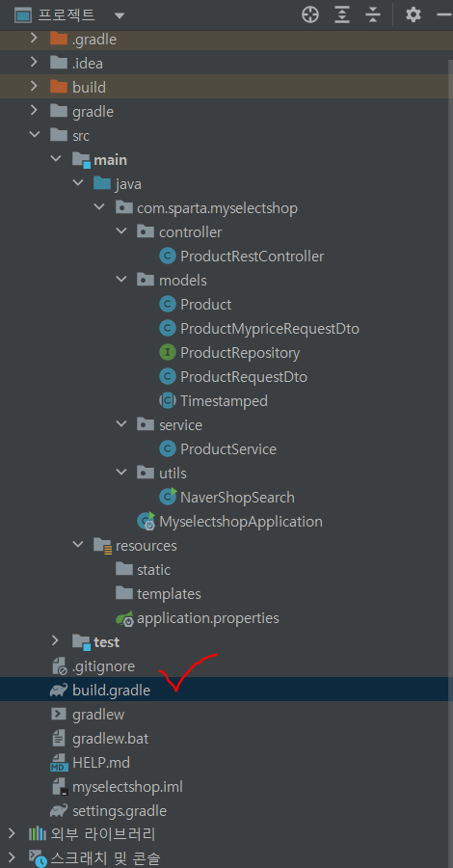Click the ProductRestController class icon
The width and height of the screenshot is (453, 868).
tap(167, 256)
